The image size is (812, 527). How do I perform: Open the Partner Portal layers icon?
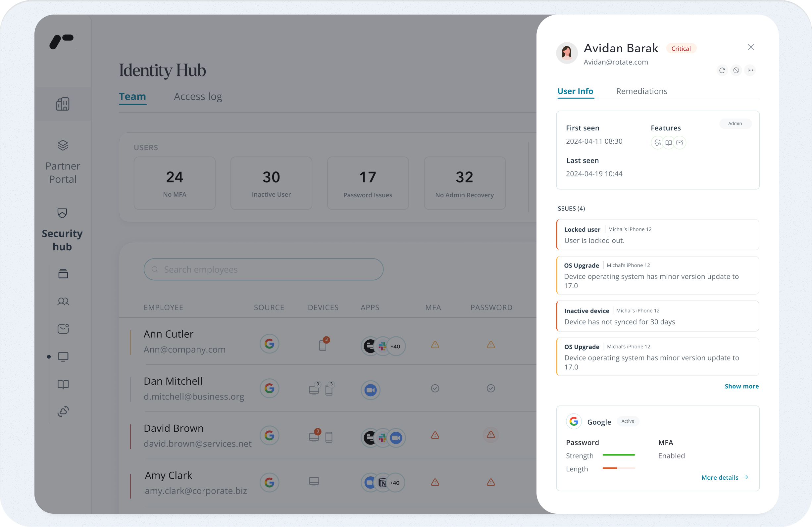pos(63,145)
